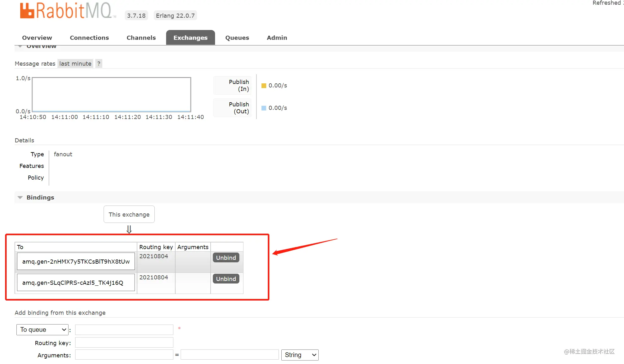Screen dimensions: 624x364
Task: Open the String argument type dropdown
Action: [x=300, y=355]
